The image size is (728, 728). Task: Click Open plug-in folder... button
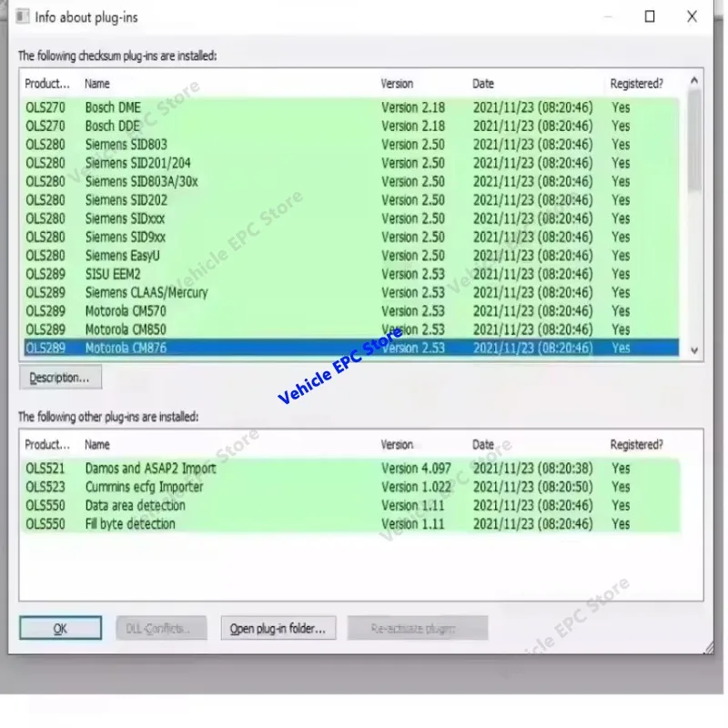278,628
